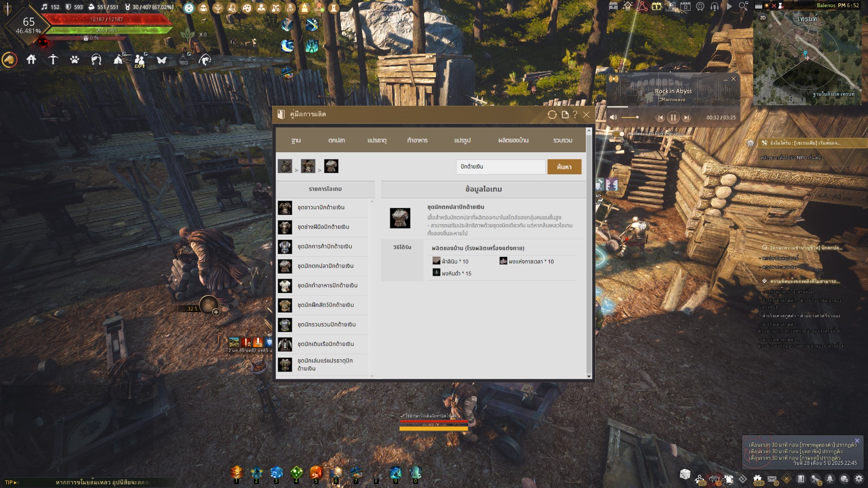Open the horse mount icon

pyautogui.click(x=9, y=60)
